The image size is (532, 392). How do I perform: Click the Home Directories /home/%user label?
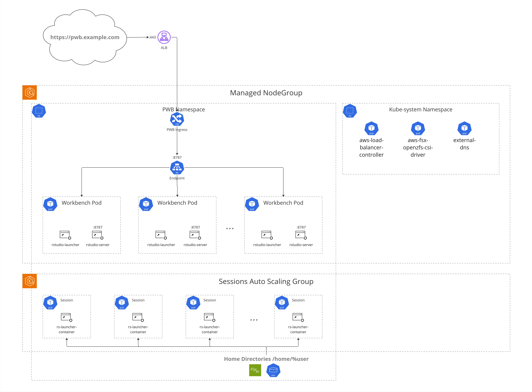click(266, 359)
